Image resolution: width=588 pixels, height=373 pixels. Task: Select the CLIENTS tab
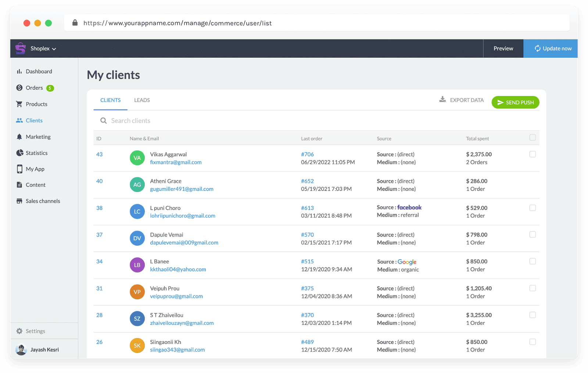(110, 100)
